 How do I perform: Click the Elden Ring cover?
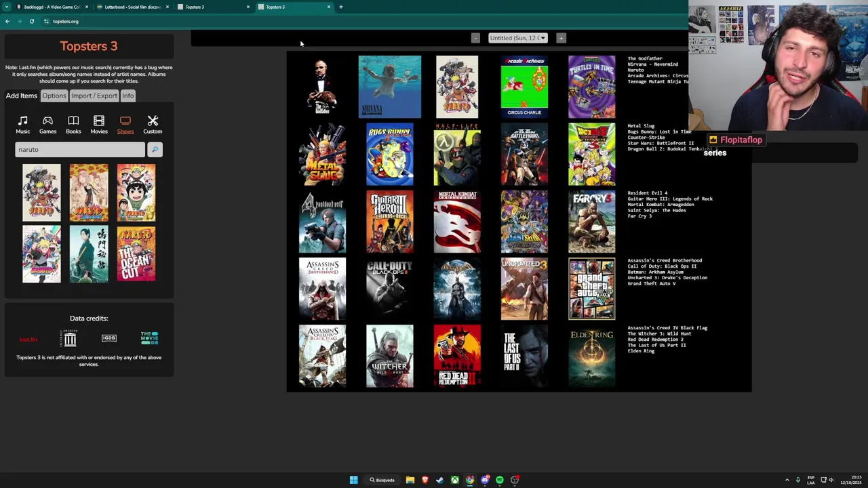[592, 356]
